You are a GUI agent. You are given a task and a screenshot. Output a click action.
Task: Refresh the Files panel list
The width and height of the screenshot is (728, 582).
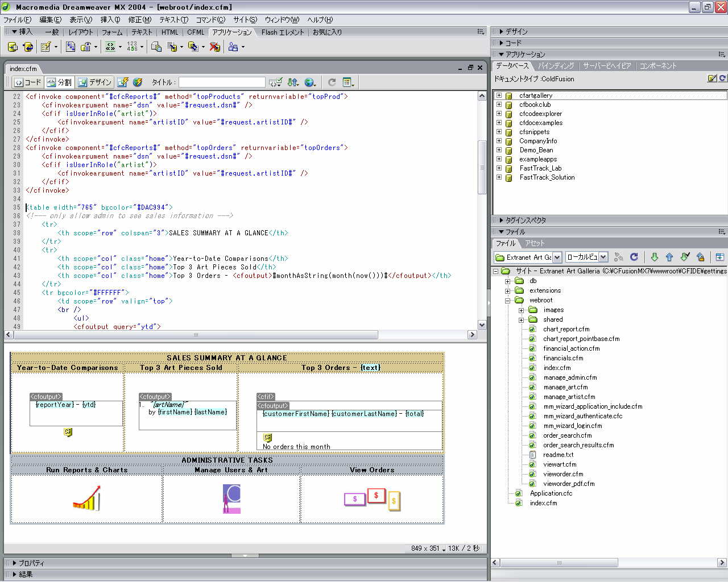634,257
